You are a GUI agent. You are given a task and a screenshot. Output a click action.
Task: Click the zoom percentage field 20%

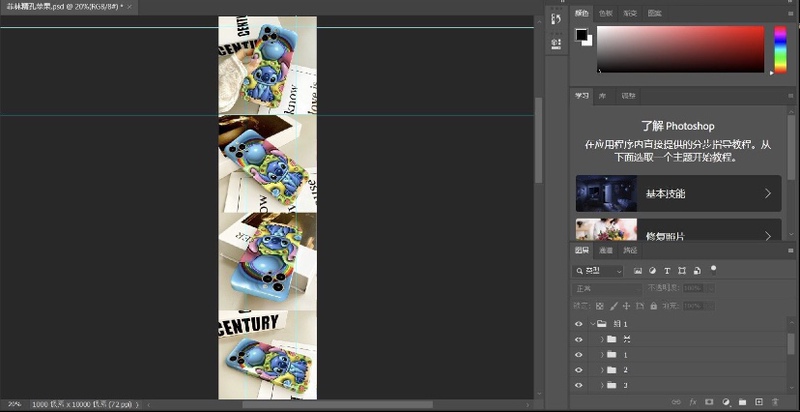pyautogui.click(x=14, y=404)
